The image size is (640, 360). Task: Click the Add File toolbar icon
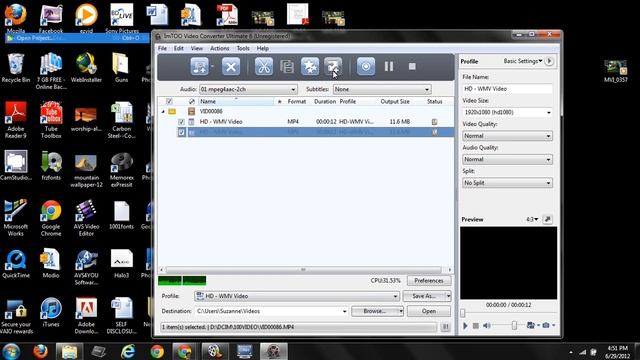[x=199, y=67]
